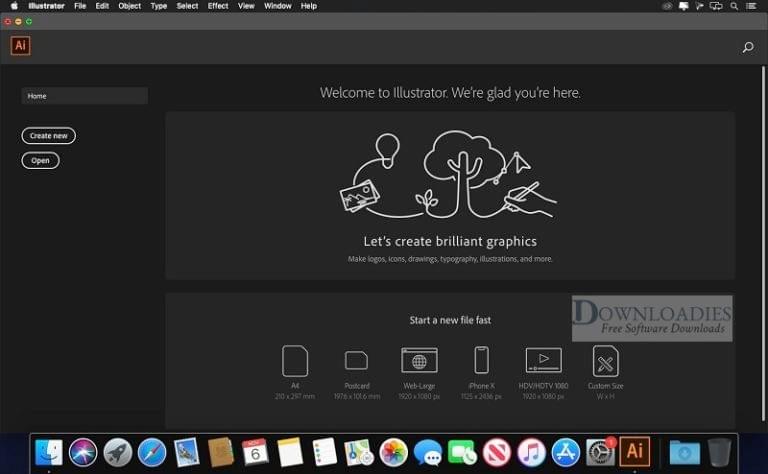
Task: Open the Illustrator application menu
Action: [47, 6]
